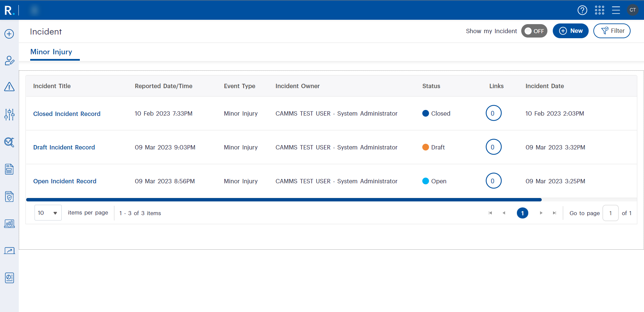Open the magnifier analysis sidebar icon
The image size is (644, 312).
9,142
